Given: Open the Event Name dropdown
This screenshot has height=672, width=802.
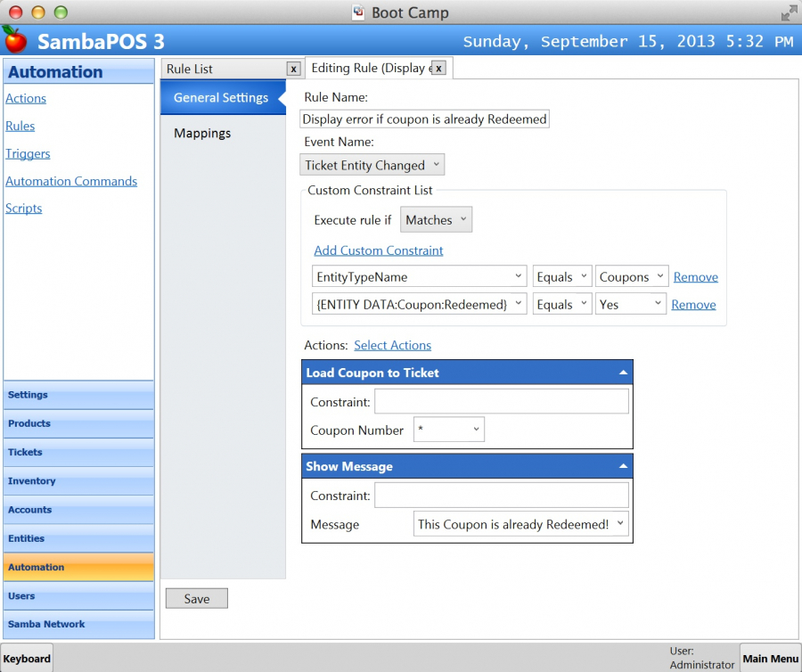Looking at the screenshot, I should point(372,165).
